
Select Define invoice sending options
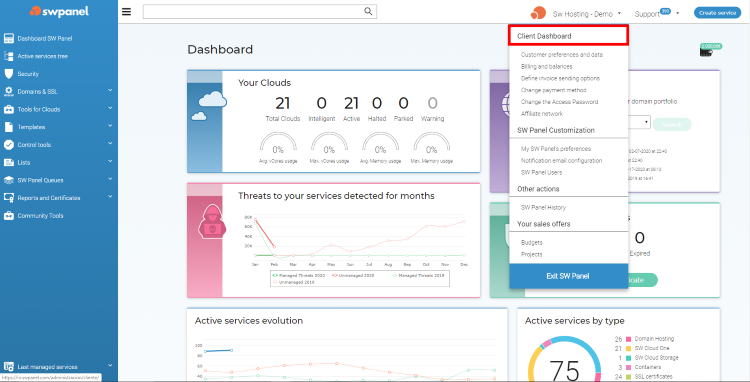[x=560, y=78]
